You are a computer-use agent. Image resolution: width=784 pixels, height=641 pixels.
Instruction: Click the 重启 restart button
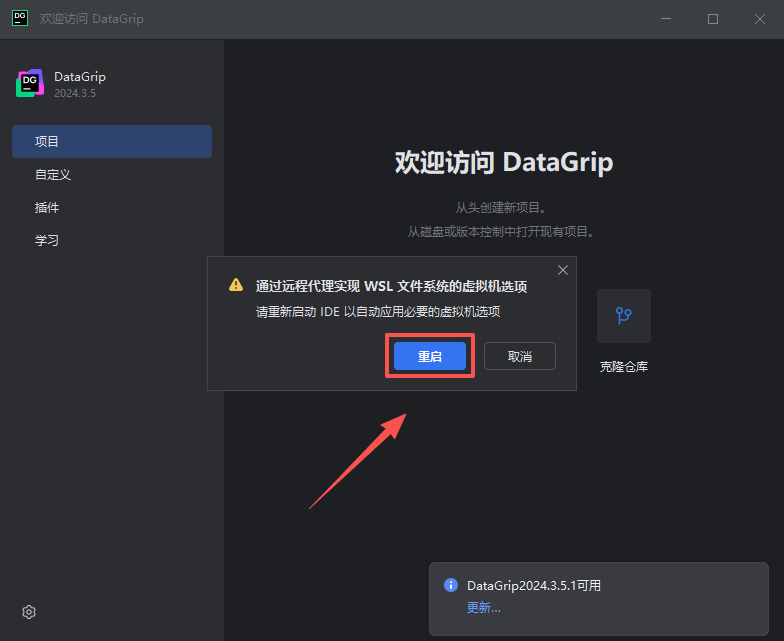pyautogui.click(x=430, y=356)
